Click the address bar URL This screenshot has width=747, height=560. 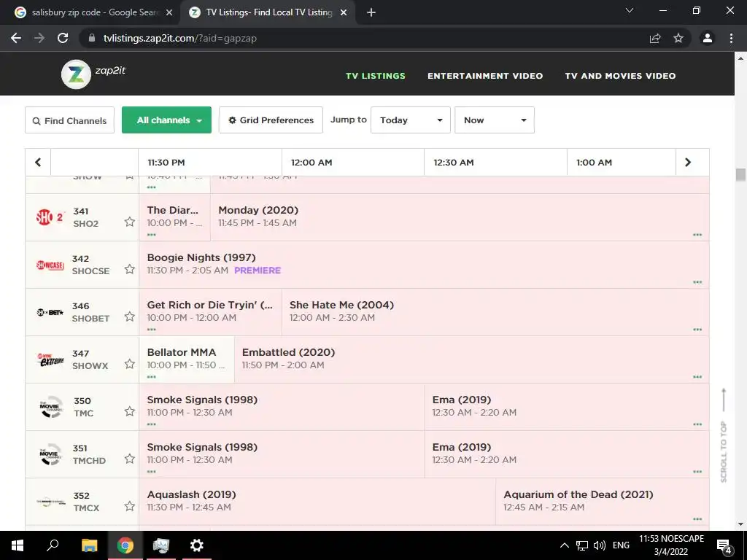pyautogui.click(x=180, y=38)
